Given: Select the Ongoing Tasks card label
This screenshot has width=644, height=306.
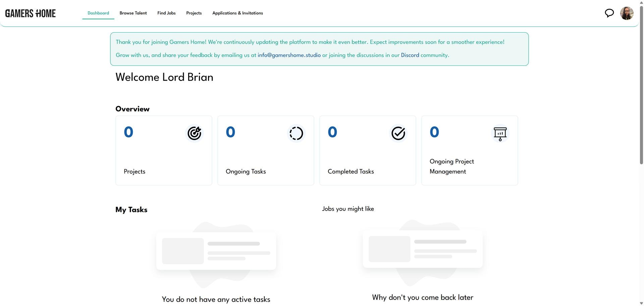Looking at the screenshot, I should click(x=246, y=172).
